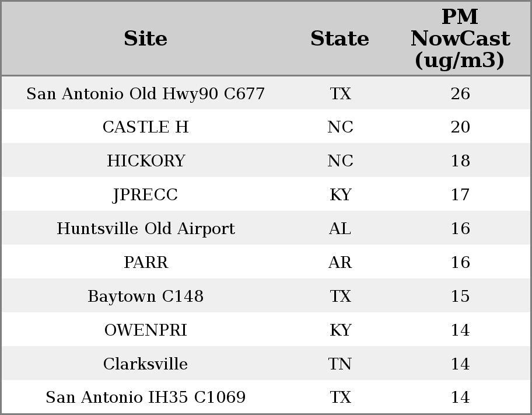532x415 pixels.
Task: Click the AR state cell
Action: (340, 263)
